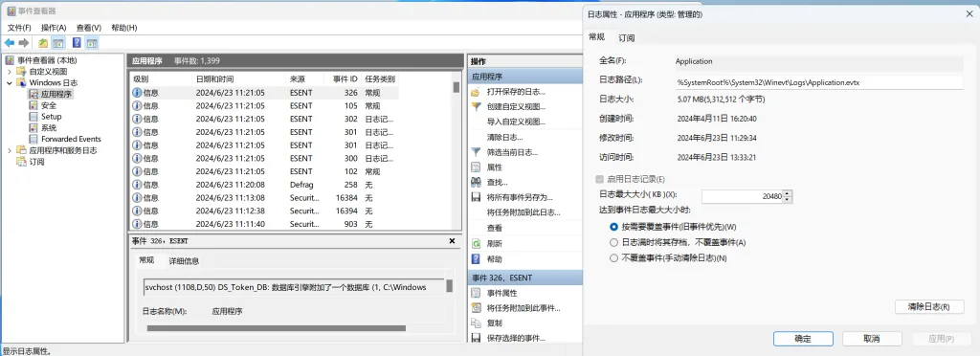The image size is (980, 356).
Task: Click the 将任务附加到此事件 icon
Action: pyautogui.click(x=476, y=308)
